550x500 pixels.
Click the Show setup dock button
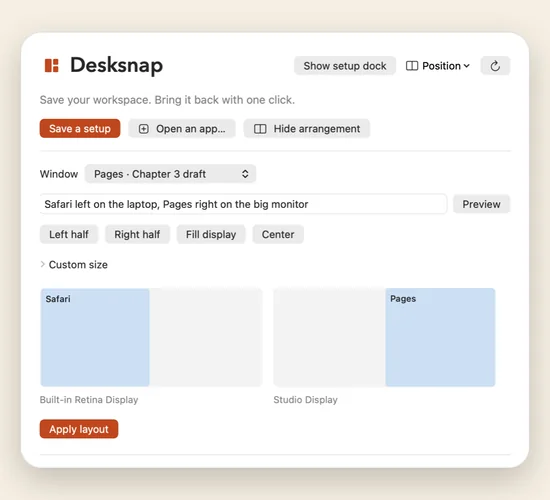coord(345,66)
